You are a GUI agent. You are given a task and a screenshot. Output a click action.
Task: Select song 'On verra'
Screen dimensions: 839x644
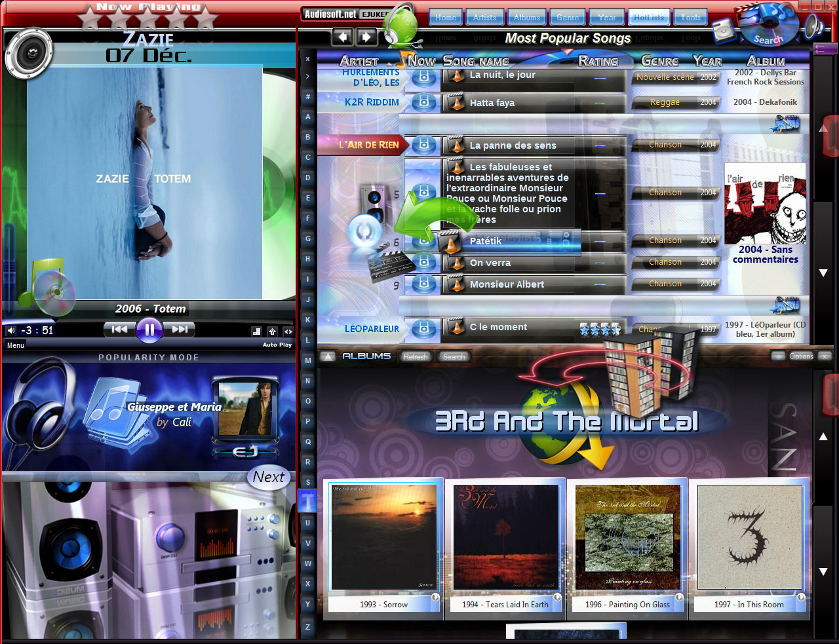490,263
